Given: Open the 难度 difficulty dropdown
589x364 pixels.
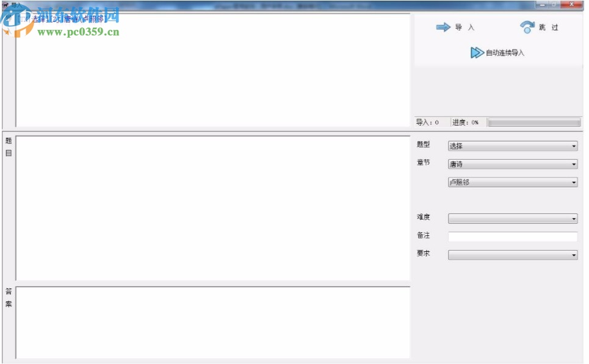Looking at the screenshot, I should click(512, 218).
